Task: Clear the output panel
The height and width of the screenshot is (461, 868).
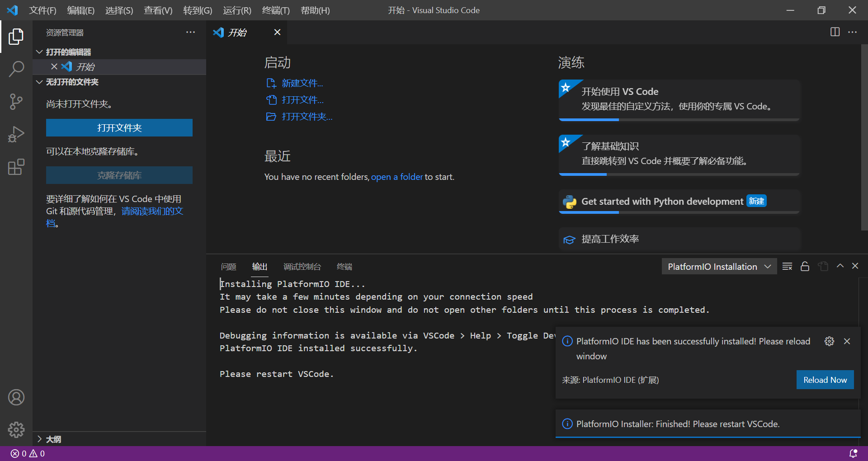Action: 787,266
